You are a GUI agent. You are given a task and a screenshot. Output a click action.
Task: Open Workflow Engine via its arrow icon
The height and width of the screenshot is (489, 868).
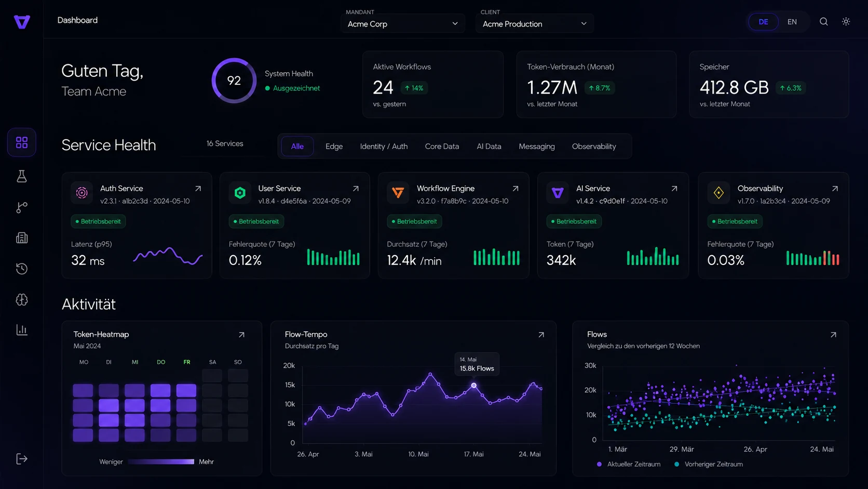tap(516, 189)
